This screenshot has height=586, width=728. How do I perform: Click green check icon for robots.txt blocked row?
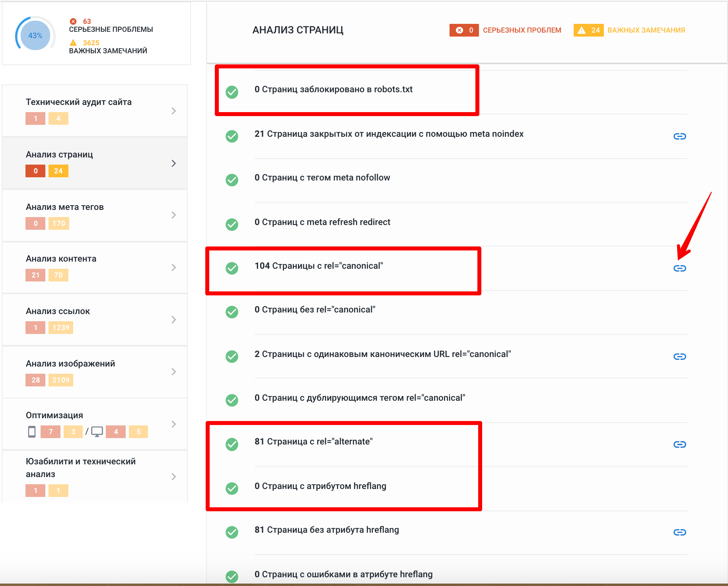[232, 92]
